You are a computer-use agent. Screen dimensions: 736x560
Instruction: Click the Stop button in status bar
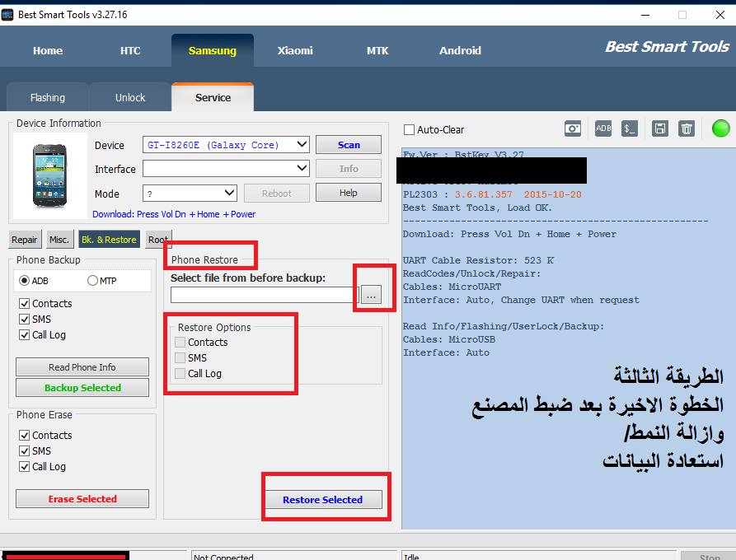click(x=710, y=556)
